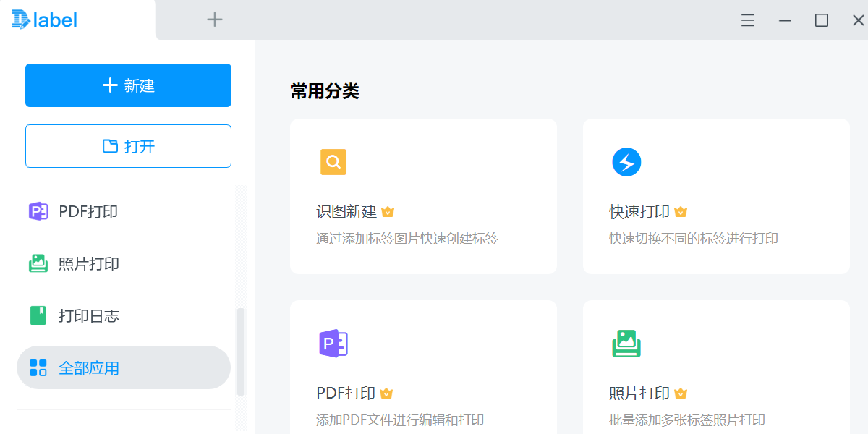Click the crown badge next to the PDF打印 card title
Viewport: 868px width, 434px height.
click(x=386, y=393)
